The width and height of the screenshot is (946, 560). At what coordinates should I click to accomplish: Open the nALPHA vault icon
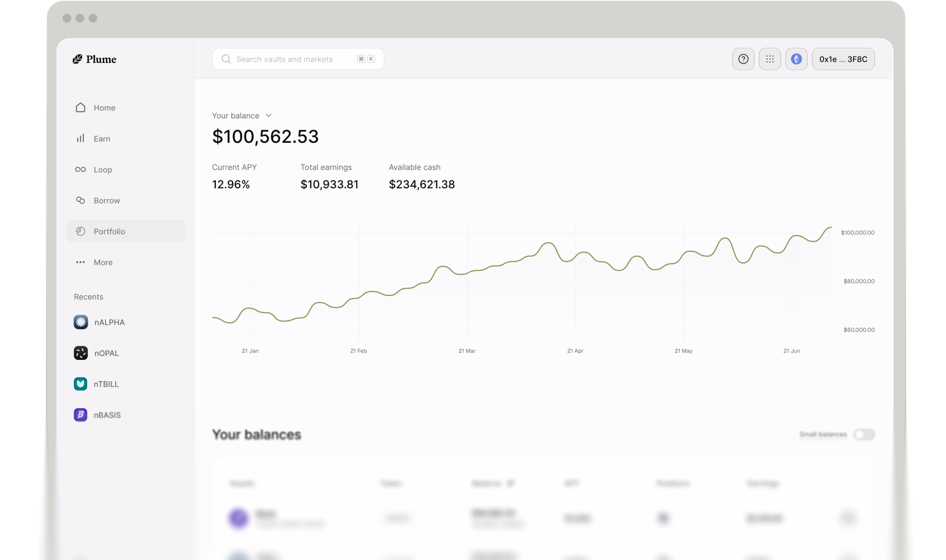[81, 322]
